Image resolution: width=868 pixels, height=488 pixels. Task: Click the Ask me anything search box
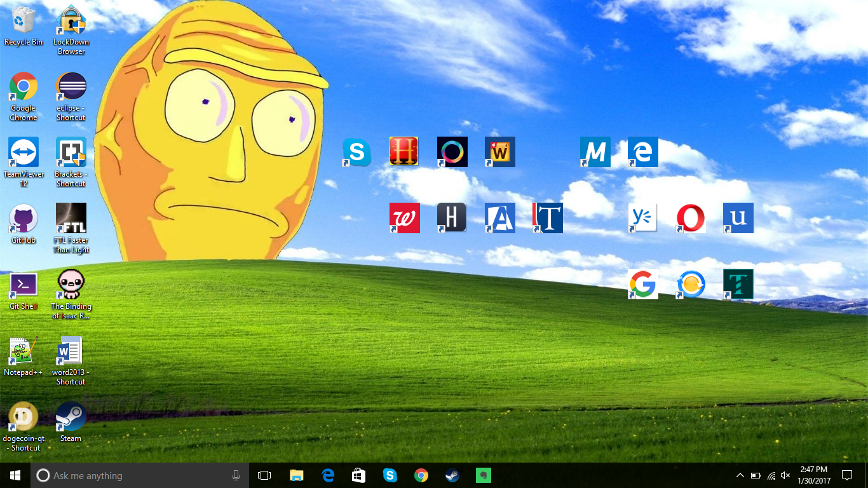pyautogui.click(x=140, y=475)
